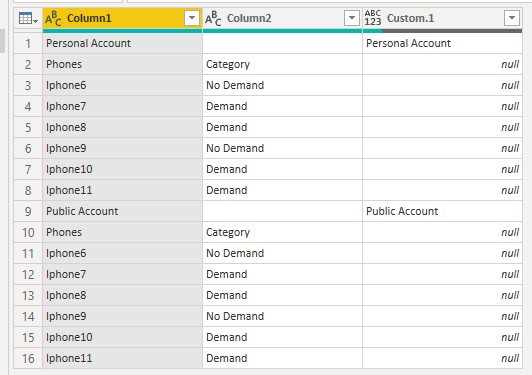Click Iphone8 cell in row 13
The image size is (532, 375).
[x=122, y=296]
